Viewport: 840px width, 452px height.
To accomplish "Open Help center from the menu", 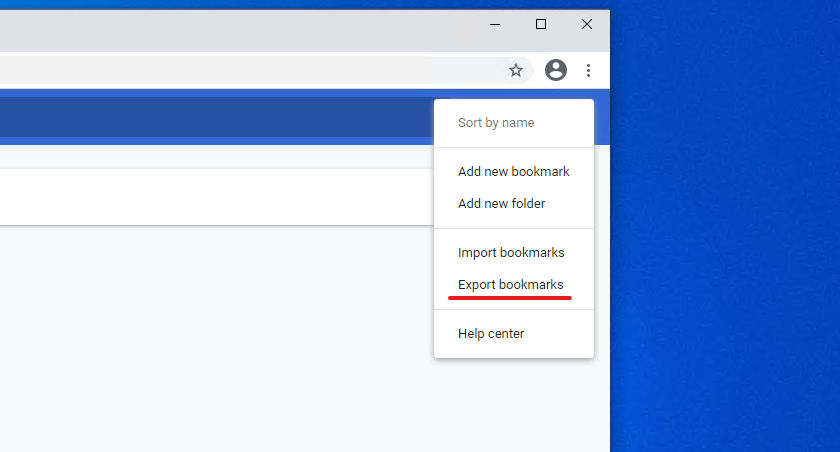I will point(514,333).
